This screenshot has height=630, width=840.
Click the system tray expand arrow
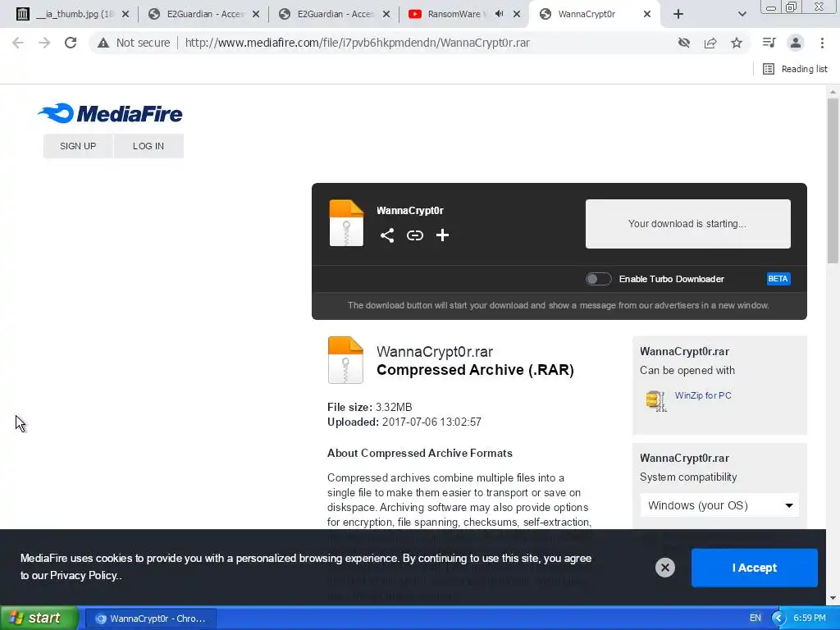tap(778, 619)
